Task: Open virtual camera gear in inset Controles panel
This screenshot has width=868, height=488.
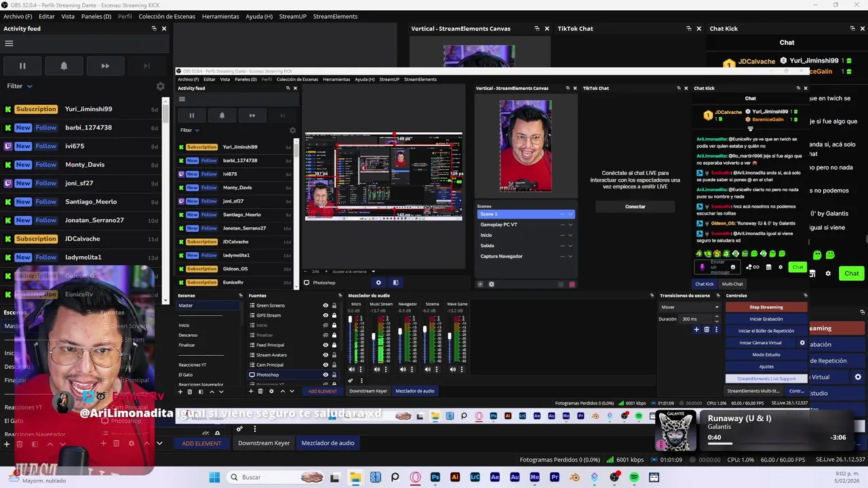Action: click(x=802, y=343)
